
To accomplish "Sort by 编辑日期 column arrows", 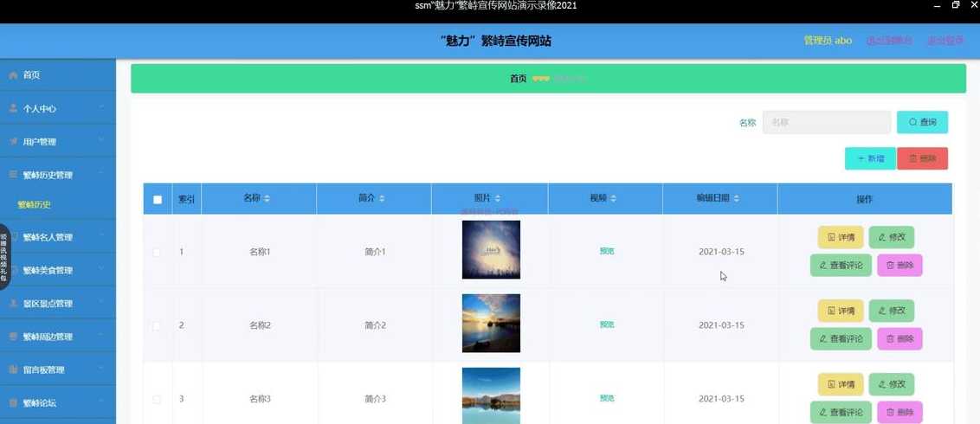I will point(737,198).
